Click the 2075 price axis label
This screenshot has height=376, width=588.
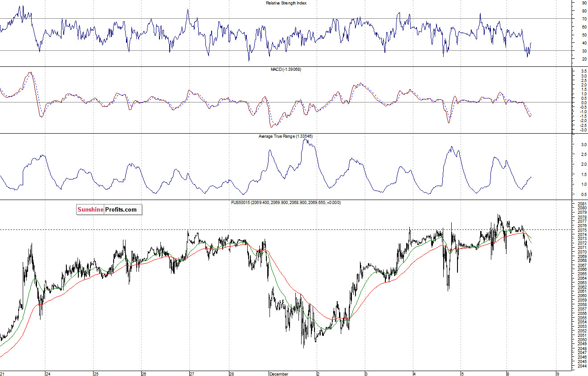coord(582,230)
